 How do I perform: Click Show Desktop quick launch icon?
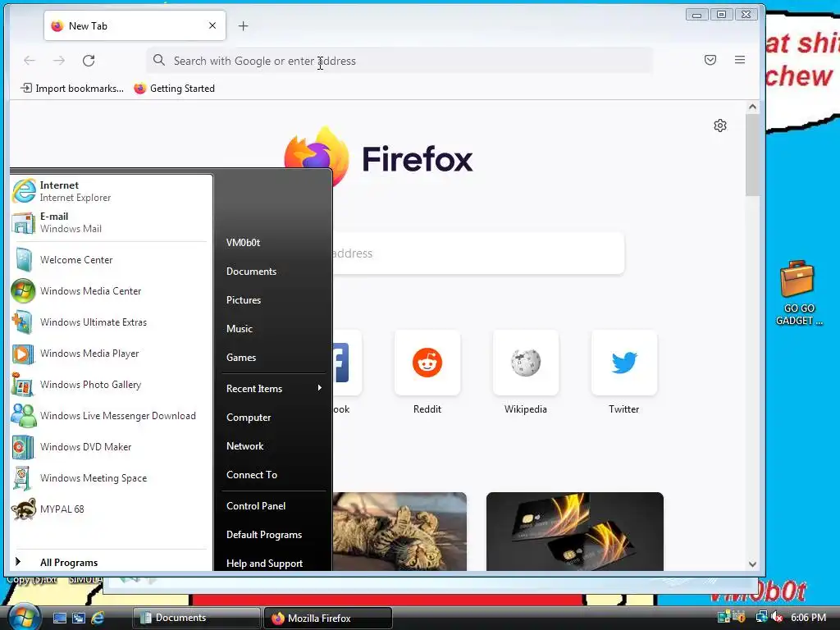pyautogui.click(x=59, y=618)
